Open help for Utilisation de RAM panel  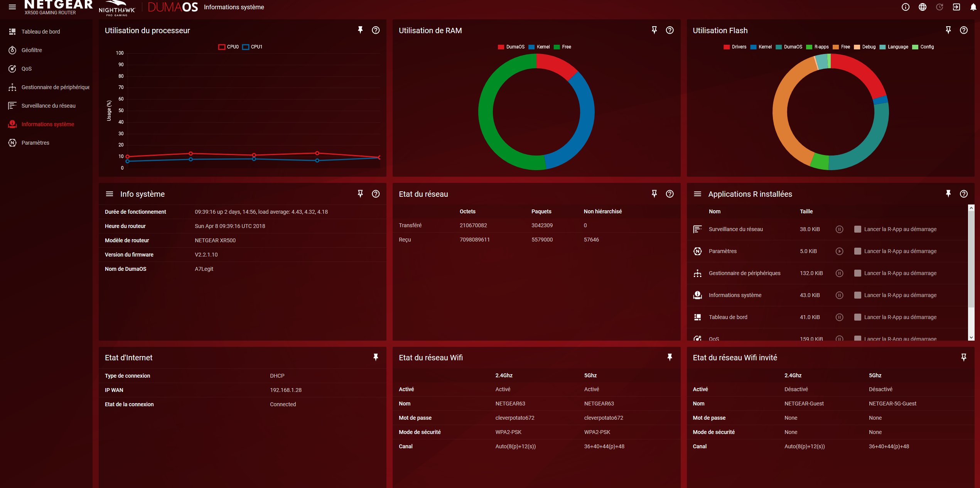(670, 30)
